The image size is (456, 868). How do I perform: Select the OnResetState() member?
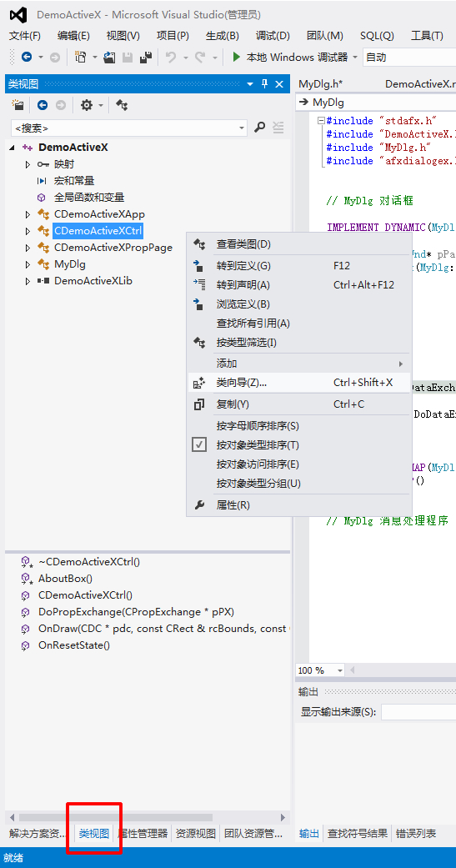[74, 645]
